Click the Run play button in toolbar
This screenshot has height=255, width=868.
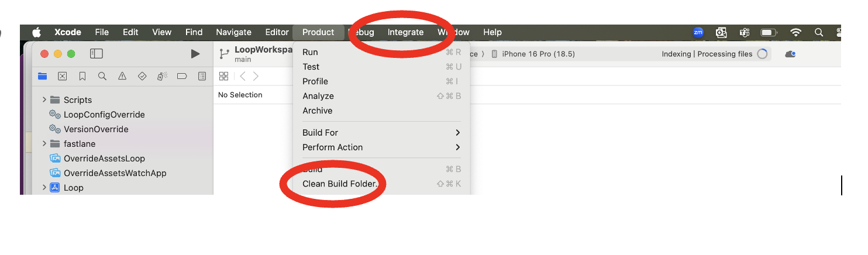195,54
